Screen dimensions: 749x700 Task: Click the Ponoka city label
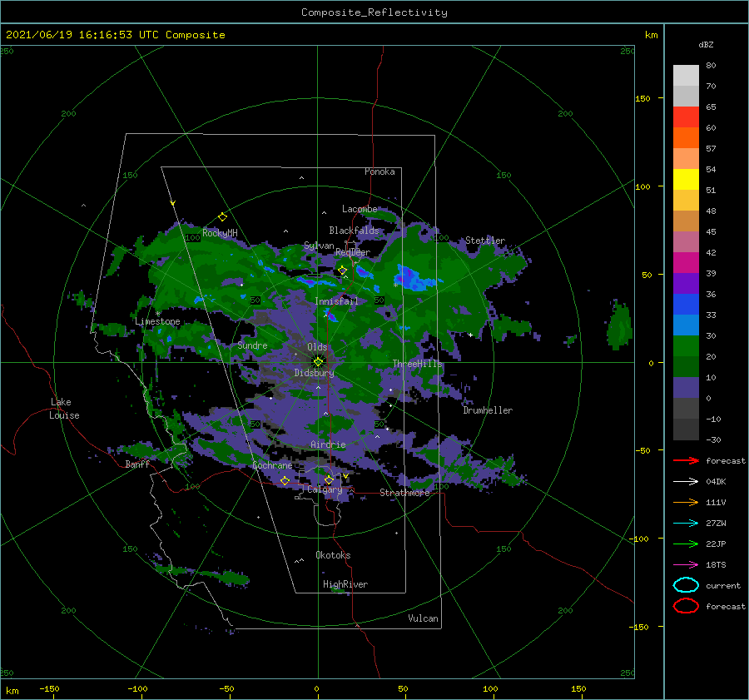[x=379, y=171]
